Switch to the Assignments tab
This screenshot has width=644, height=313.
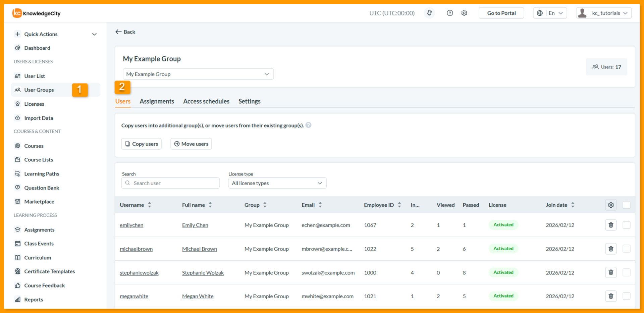coord(157,101)
